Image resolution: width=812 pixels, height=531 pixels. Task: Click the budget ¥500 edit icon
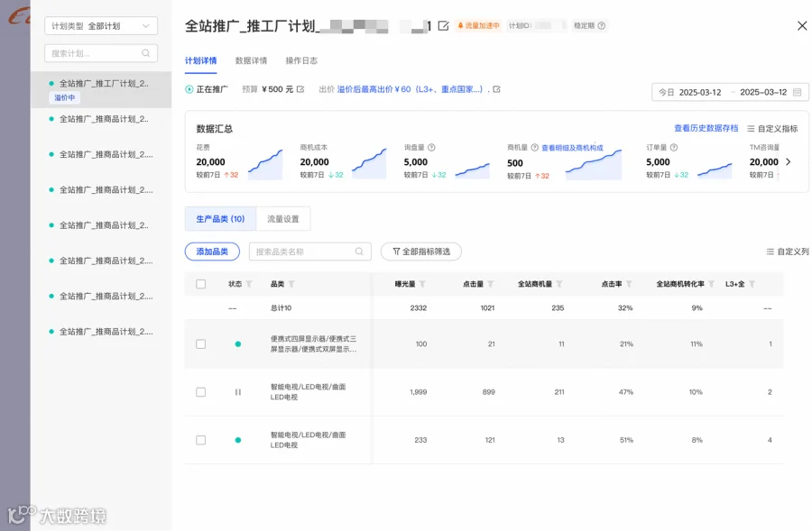tap(300, 89)
